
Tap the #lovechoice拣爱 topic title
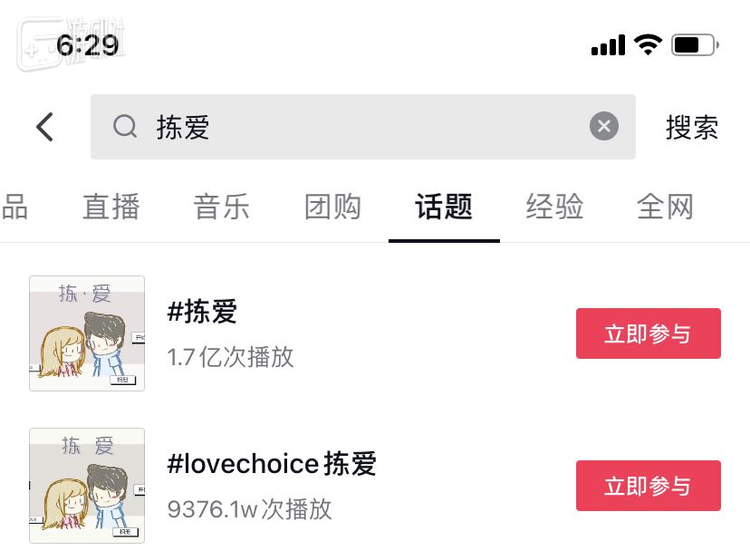tap(272, 464)
